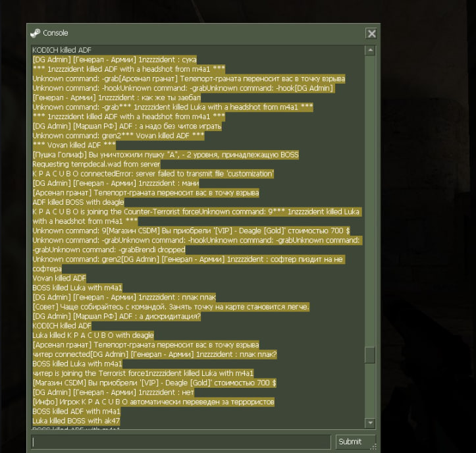Click the 'Luka killed BOSS with ak47' line
The height and width of the screenshot is (453, 476).
(x=76, y=421)
